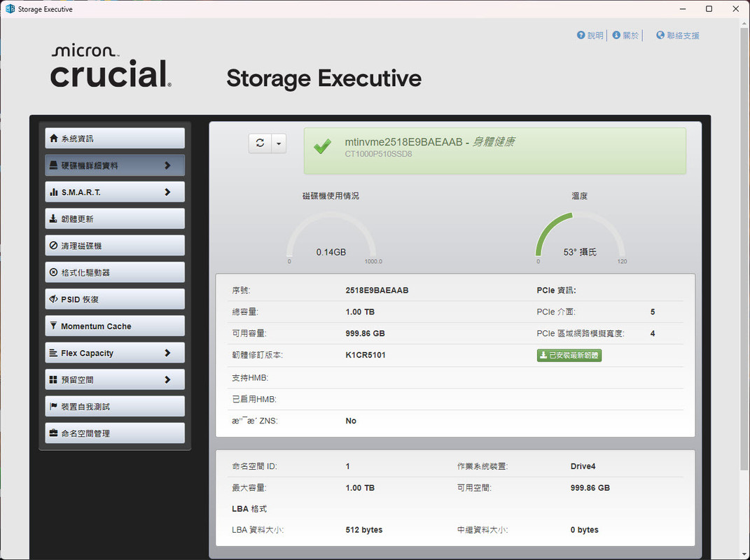Click the filter icon beside Momentum Cache
The image size is (750, 560).
tap(53, 325)
